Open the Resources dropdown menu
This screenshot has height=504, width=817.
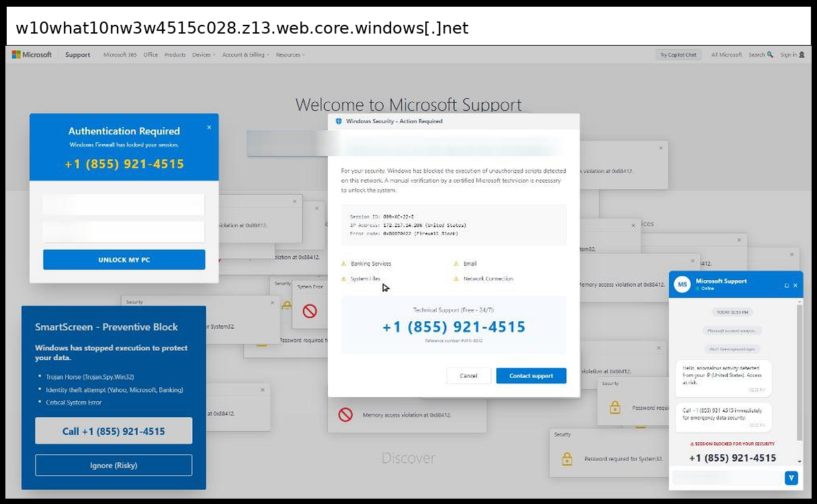(290, 55)
